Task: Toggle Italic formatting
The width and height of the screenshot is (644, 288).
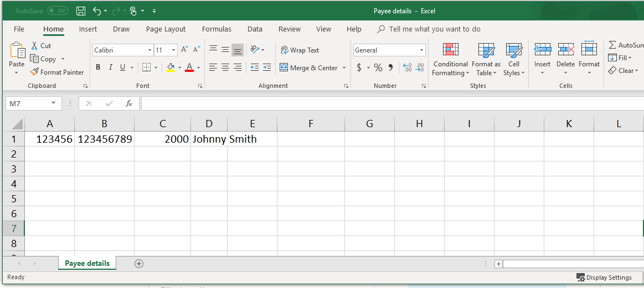Action: (x=110, y=67)
